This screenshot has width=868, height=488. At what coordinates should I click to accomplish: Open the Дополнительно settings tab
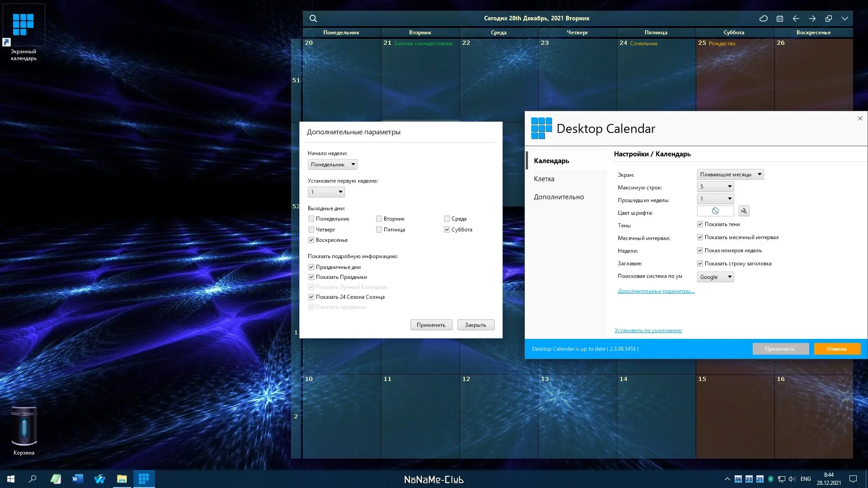pos(559,197)
